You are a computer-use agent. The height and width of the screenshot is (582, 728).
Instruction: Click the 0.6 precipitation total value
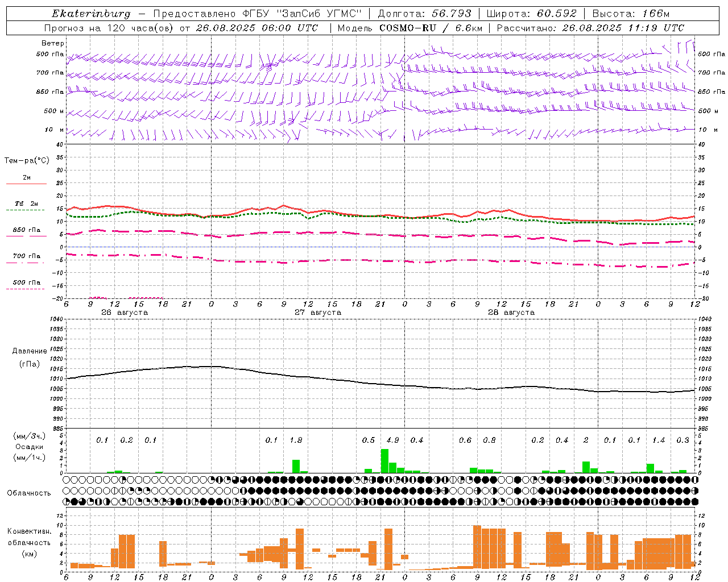[x=465, y=440]
